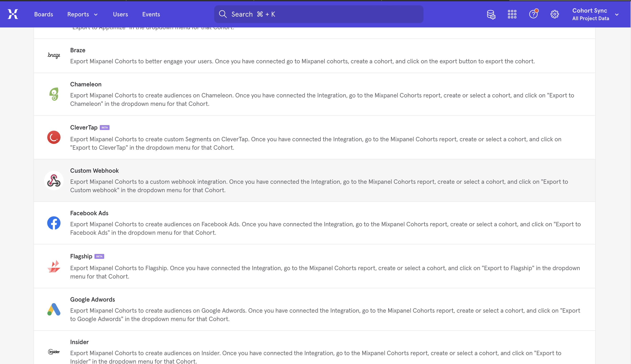Expand the Cohort Sync project dropdown
Viewport: 631px width, 364px height.
pos(595,14)
